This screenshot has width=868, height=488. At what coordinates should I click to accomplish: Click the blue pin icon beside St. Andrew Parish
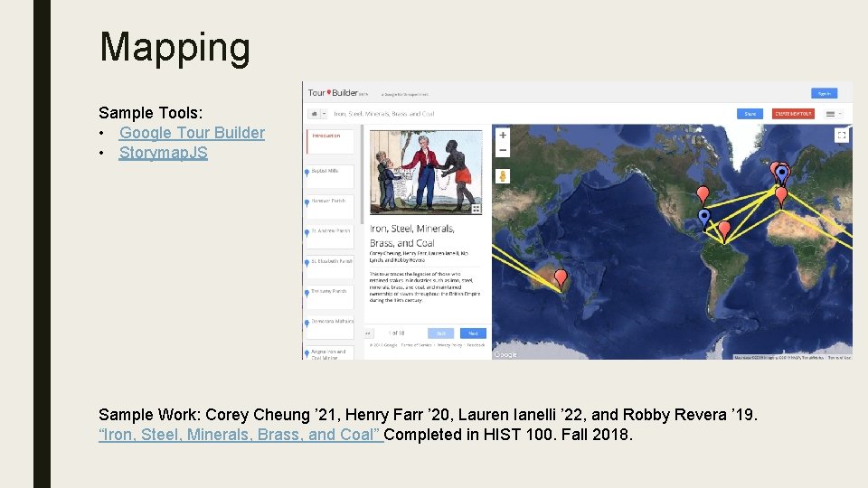[x=307, y=233]
